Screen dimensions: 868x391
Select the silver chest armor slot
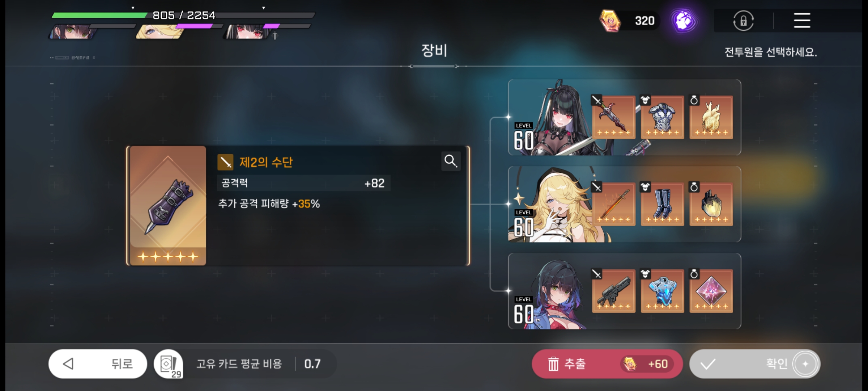pos(662,117)
